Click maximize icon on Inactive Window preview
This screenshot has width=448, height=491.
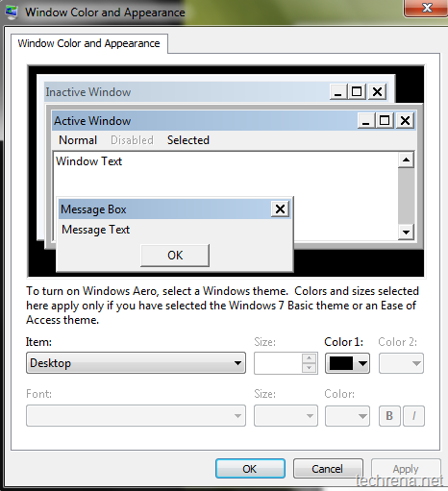pos(357,92)
